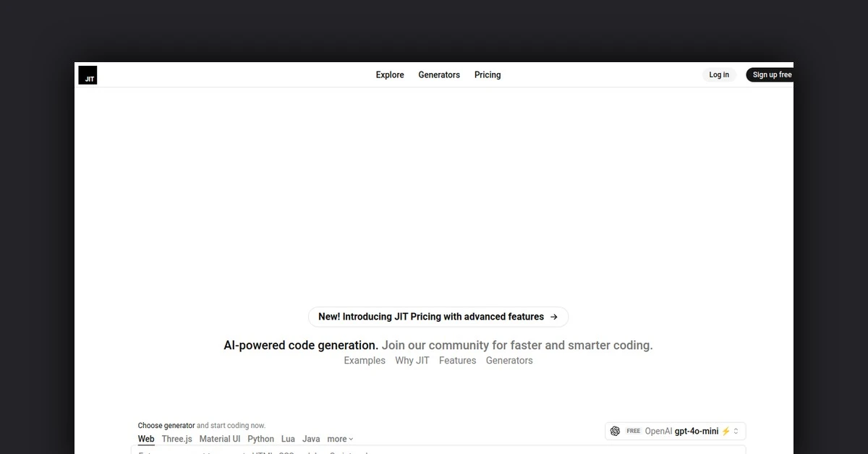This screenshot has height=454, width=868.
Task: Click the Sign up free button
Action: pyautogui.click(x=771, y=74)
